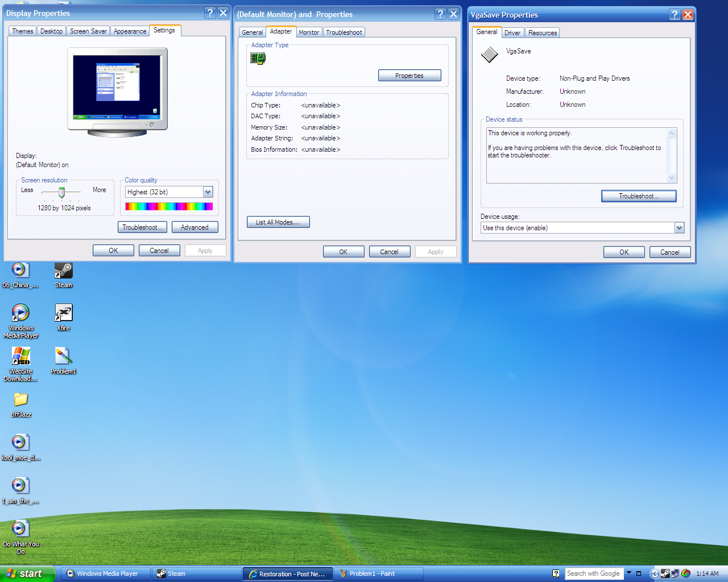Switch to the Resources tab in VgaSave
Image resolution: width=728 pixels, height=582 pixels.
(x=543, y=33)
